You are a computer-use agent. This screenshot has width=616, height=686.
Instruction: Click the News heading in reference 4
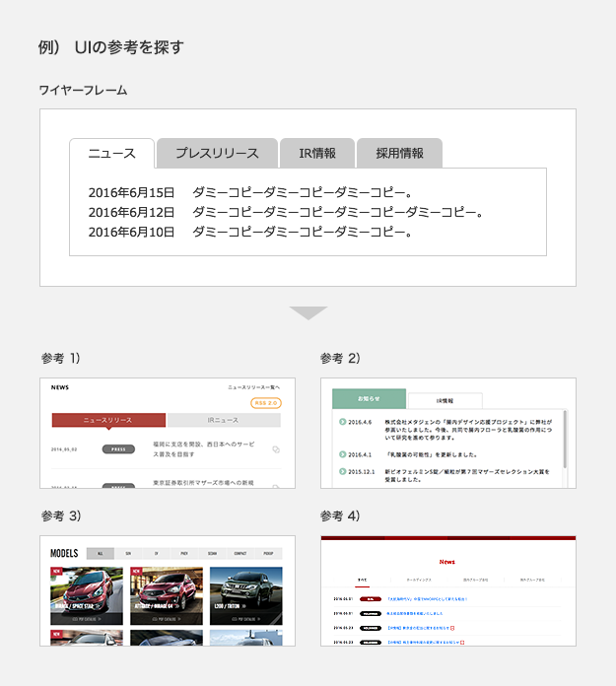(447, 562)
